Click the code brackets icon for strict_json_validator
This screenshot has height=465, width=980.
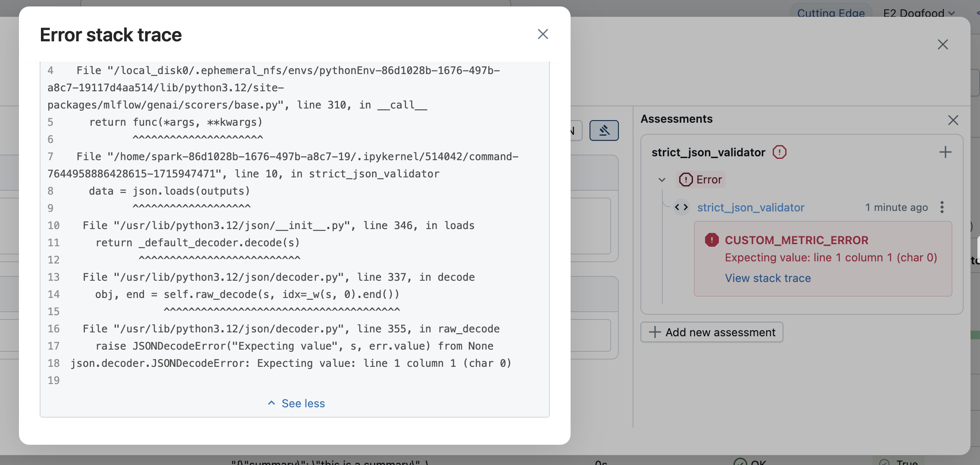tap(681, 208)
